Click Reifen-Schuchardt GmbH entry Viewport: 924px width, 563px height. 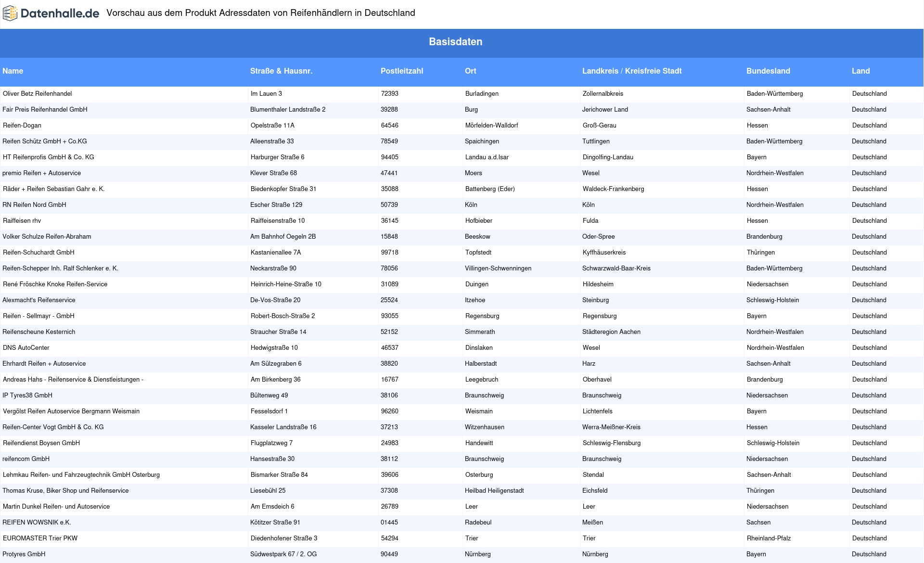click(x=38, y=252)
